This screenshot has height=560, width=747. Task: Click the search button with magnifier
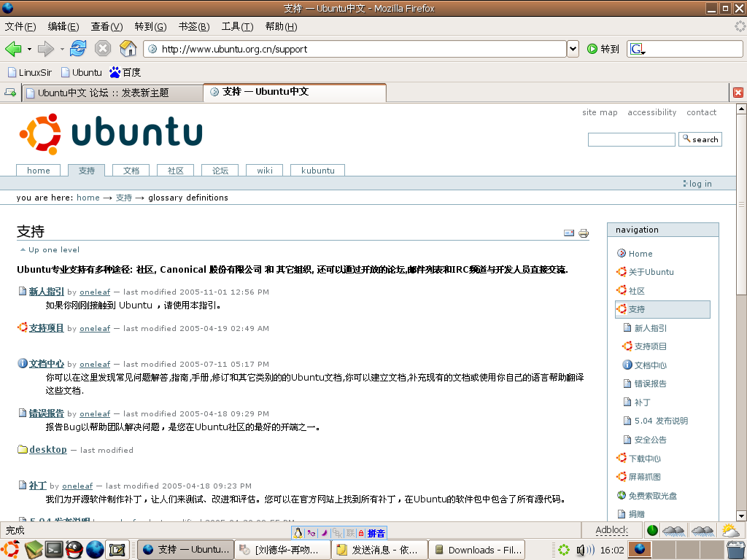(x=700, y=139)
